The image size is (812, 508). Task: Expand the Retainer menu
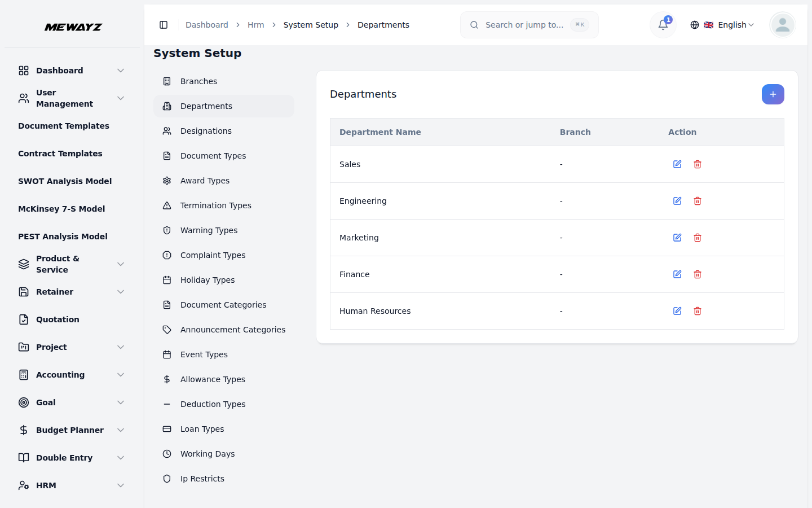(71, 292)
